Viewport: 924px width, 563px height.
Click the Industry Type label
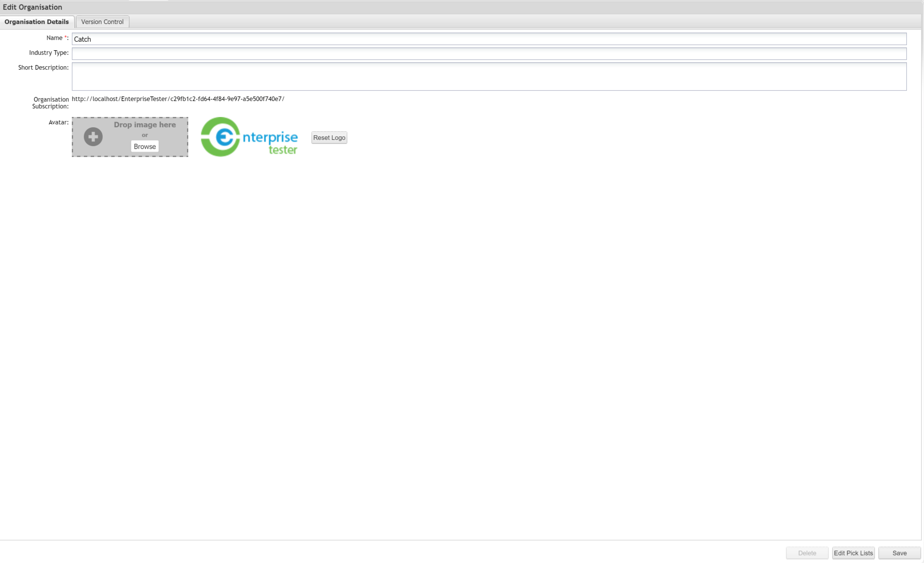tap(48, 52)
